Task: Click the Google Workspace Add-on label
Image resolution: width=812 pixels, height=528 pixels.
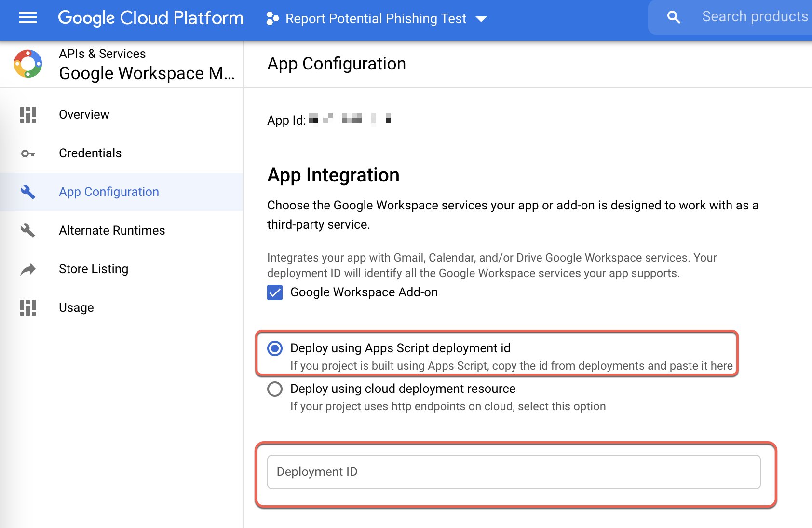Action: click(x=364, y=292)
